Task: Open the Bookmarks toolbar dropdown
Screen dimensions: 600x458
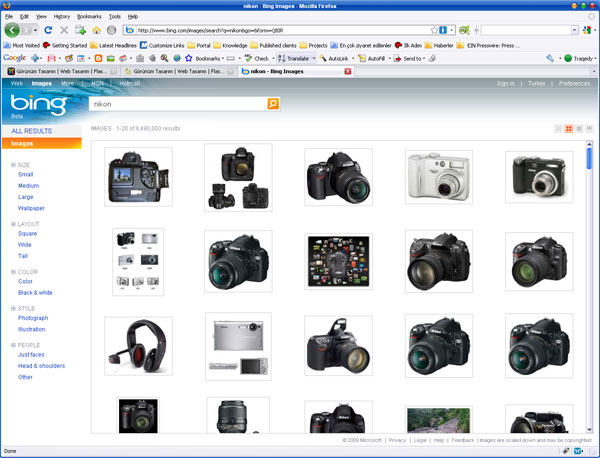Action: coord(210,58)
